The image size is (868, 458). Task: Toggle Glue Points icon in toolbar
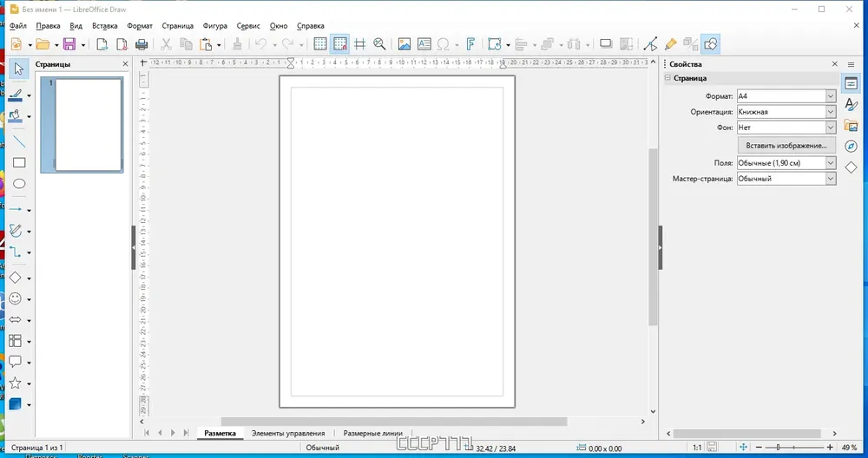(x=670, y=44)
